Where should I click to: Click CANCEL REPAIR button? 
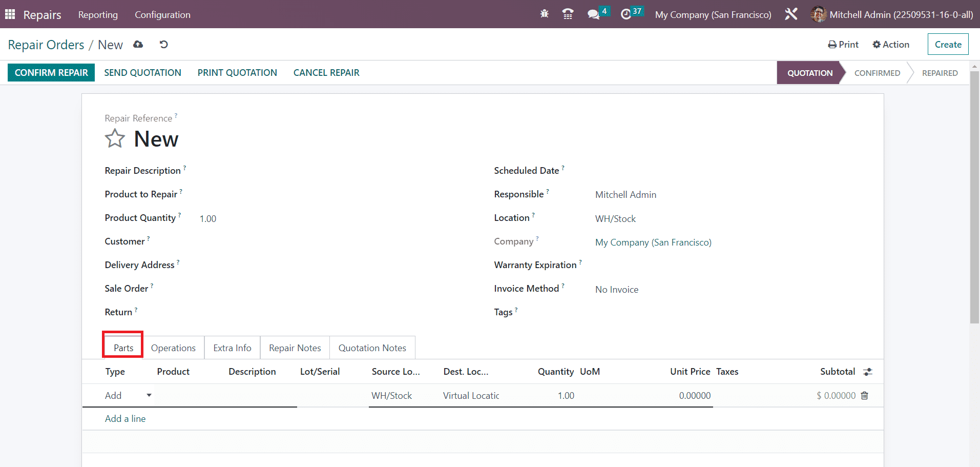pyautogui.click(x=326, y=73)
